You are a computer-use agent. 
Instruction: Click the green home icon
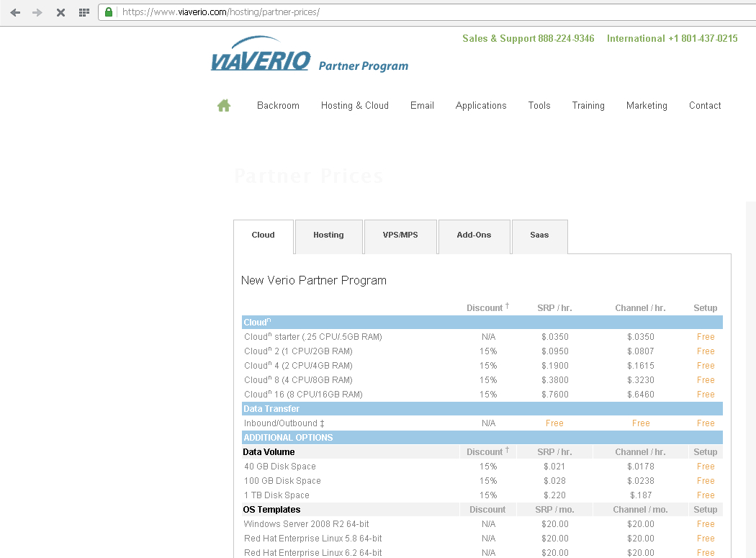[x=224, y=105]
